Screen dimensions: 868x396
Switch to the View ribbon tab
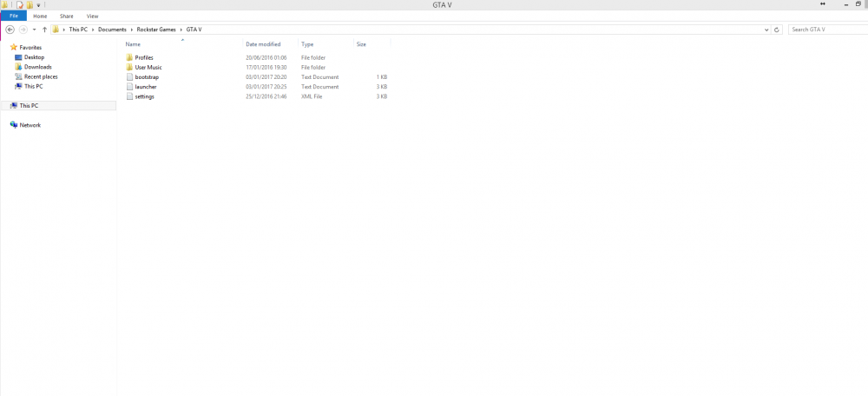pyautogui.click(x=93, y=16)
